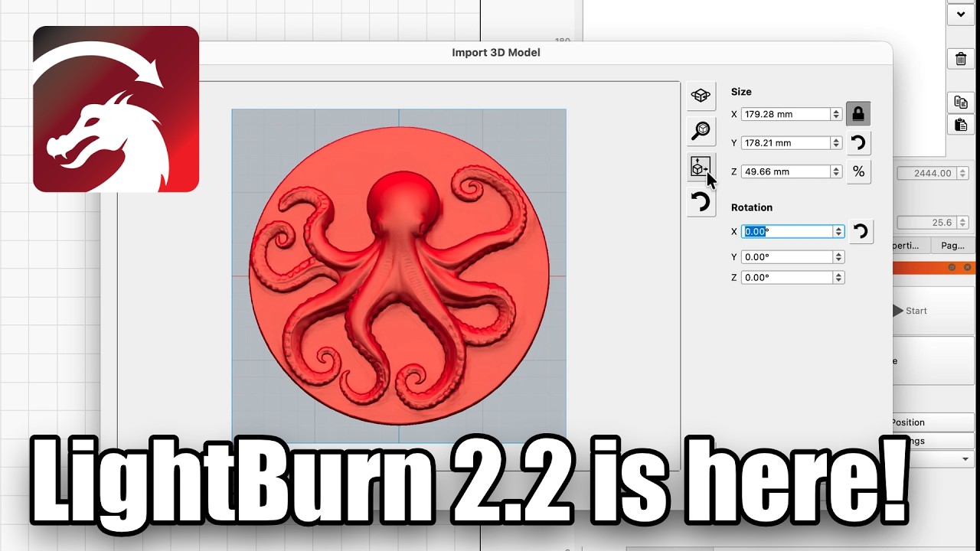This screenshot has height=551, width=980.
Task: Close the orange-titled panel in main window
Action: [x=968, y=267]
